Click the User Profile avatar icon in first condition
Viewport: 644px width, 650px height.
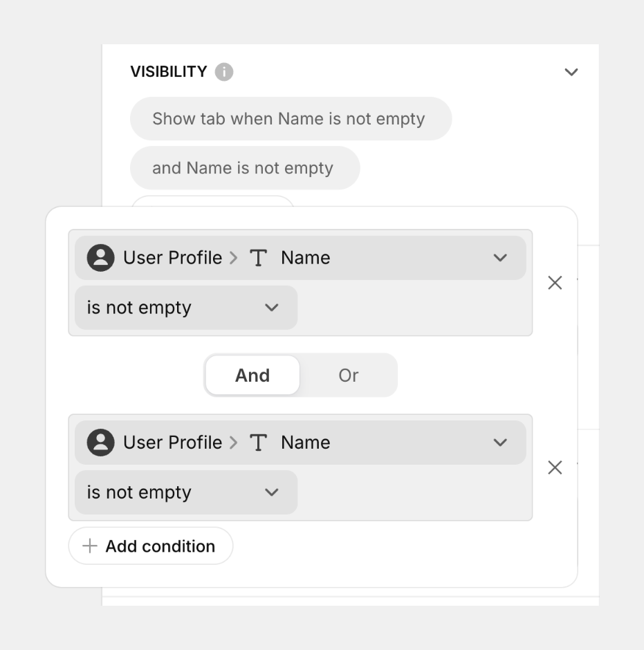click(x=100, y=257)
